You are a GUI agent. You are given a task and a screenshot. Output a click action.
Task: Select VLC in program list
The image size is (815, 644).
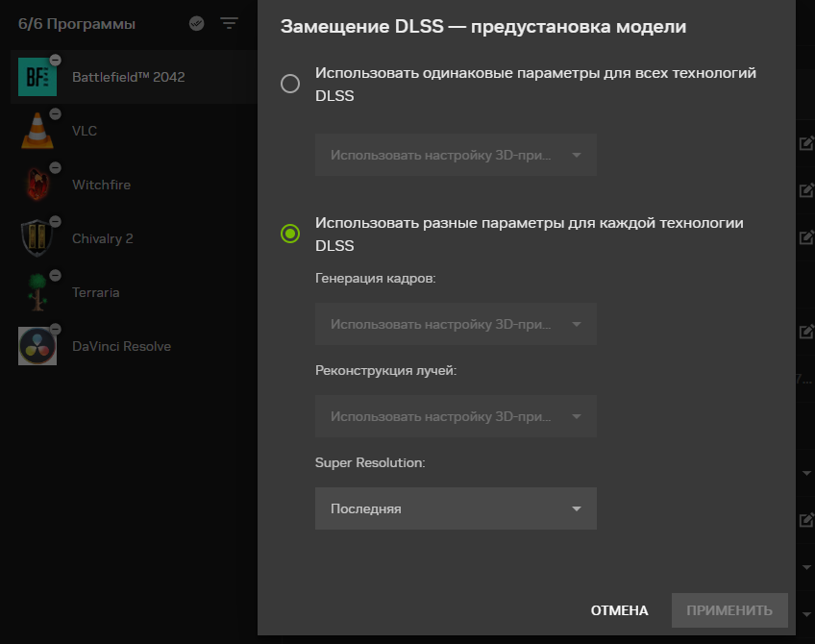click(85, 131)
